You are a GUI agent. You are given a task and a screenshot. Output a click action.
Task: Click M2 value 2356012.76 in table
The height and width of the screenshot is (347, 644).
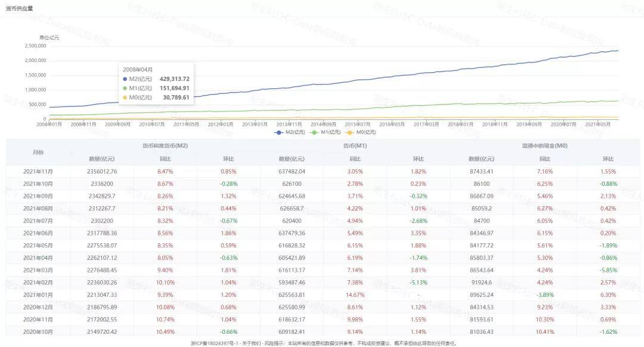[x=102, y=171]
